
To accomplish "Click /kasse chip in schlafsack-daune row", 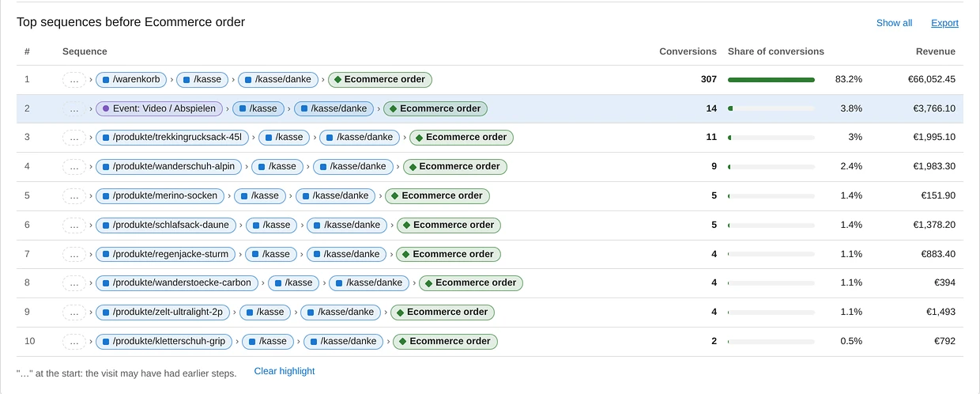I will pos(272,225).
